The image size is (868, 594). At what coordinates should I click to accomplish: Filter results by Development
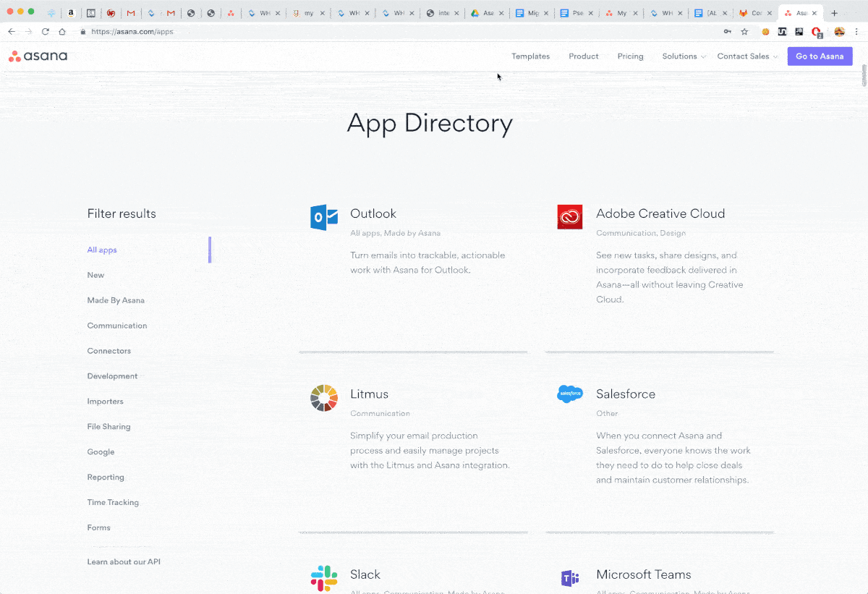112,376
